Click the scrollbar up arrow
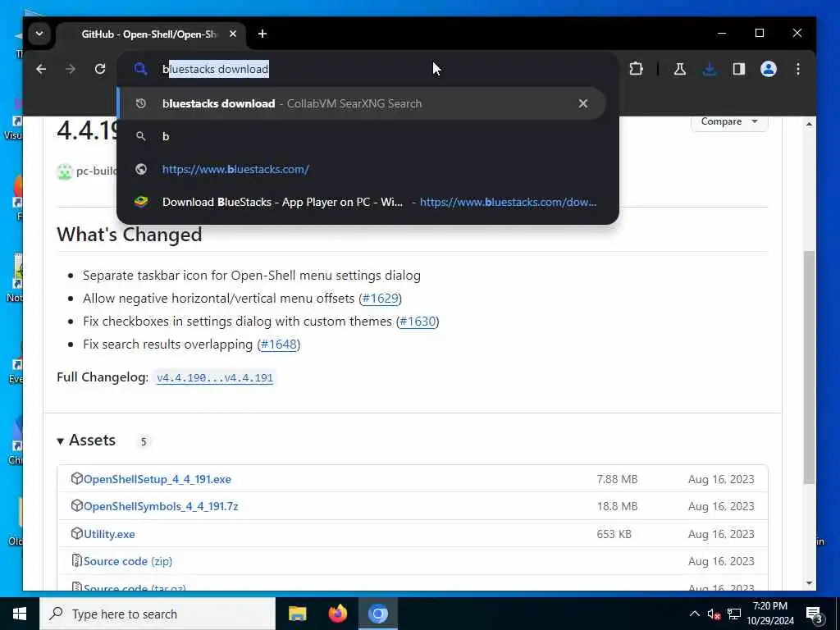 click(x=809, y=124)
